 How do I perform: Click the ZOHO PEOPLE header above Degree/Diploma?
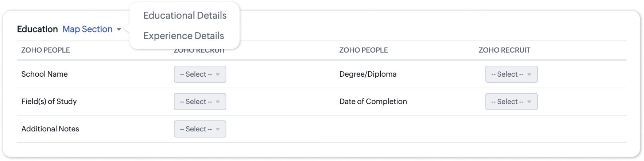coord(363,50)
